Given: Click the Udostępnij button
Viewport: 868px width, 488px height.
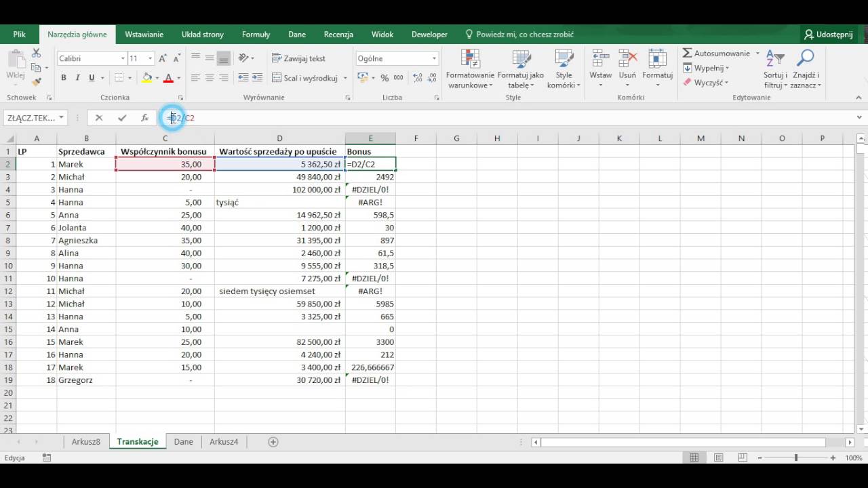Looking at the screenshot, I should 829,35.
